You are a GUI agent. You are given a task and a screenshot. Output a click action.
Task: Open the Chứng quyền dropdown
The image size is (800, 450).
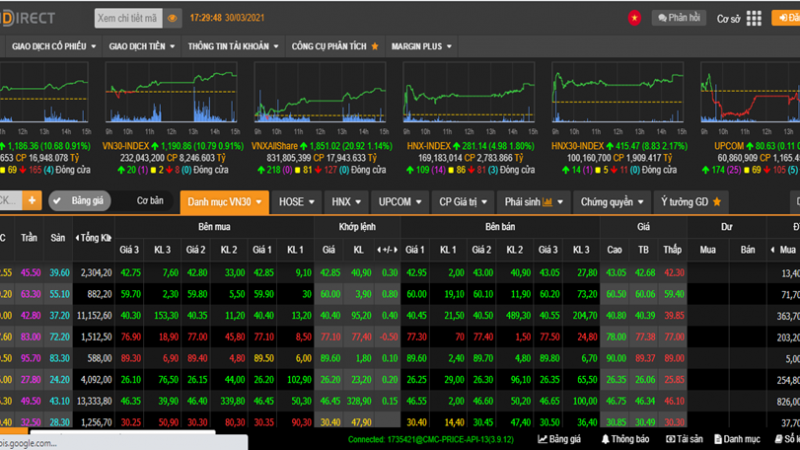[612, 202]
